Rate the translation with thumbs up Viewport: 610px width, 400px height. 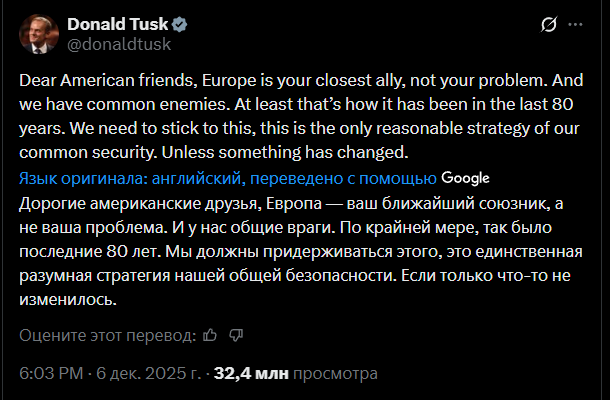209,334
